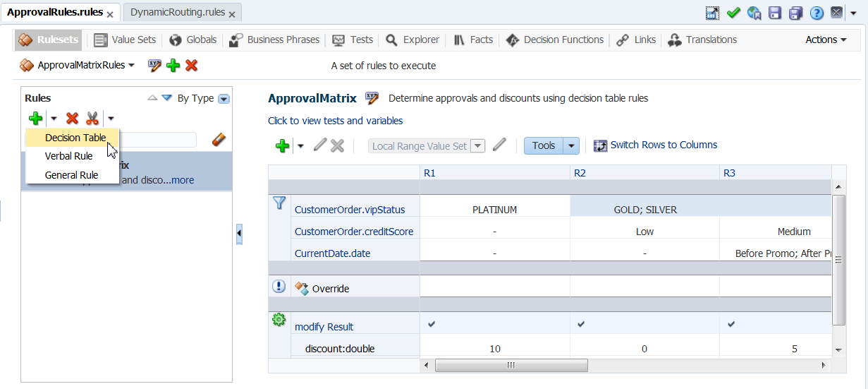Viewport: 868px width, 389px height.
Task: Choose Verbal Rule from the add menu
Action: click(x=73, y=156)
